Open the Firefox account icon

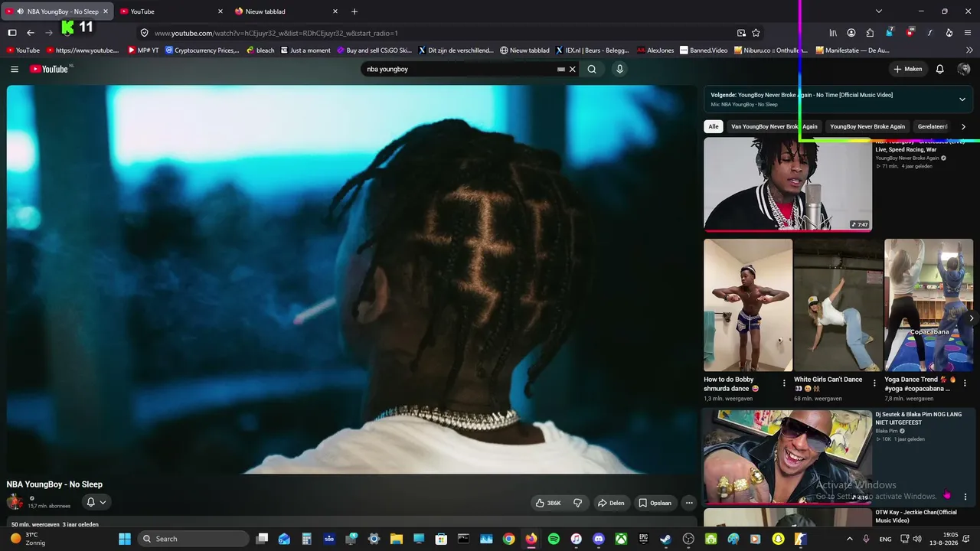click(851, 33)
